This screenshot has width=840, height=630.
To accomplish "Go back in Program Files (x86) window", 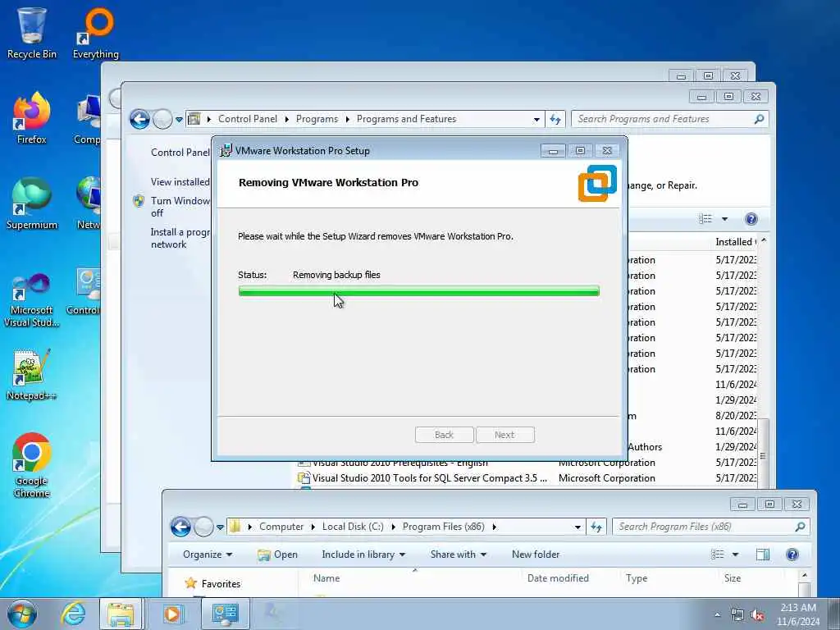I will (181, 527).
